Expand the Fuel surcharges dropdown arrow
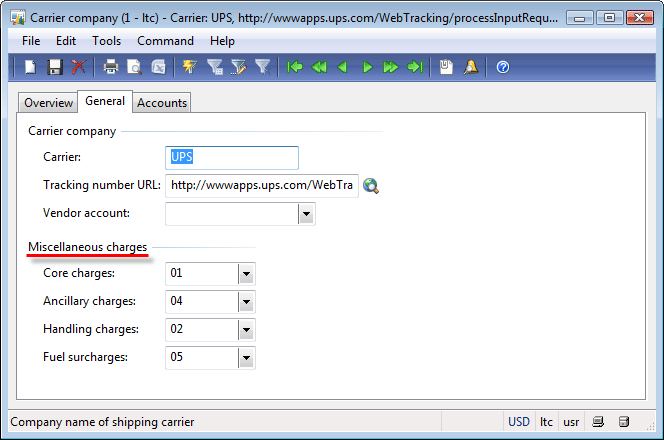The height and width of the screenshot is (440, 664). point(246,358)
